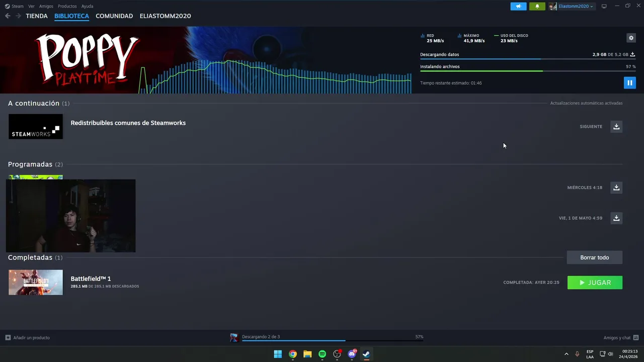Screen dimensions: 644x362
Task: Open the clock and date in the tray
Action: coord(629,354)
